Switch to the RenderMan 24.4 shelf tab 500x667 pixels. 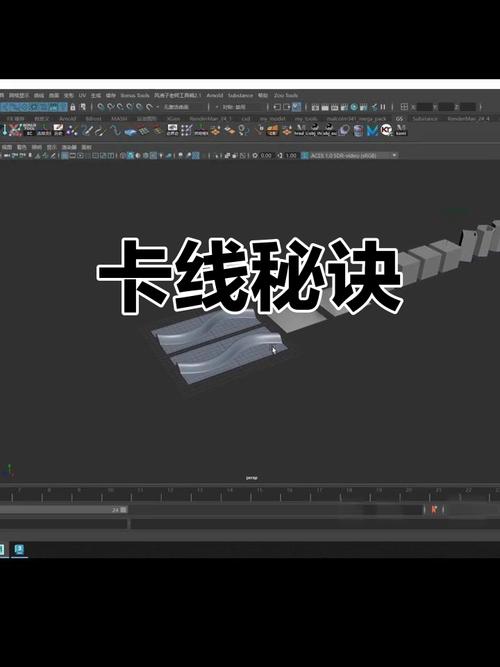point(469,119)
